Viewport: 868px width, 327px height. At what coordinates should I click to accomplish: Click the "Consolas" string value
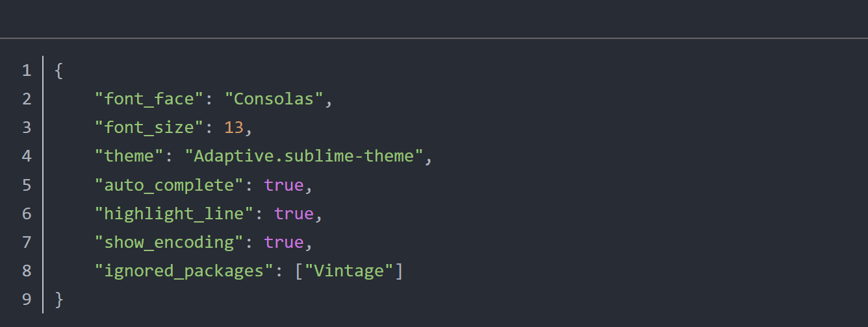[x=274, y=99]
